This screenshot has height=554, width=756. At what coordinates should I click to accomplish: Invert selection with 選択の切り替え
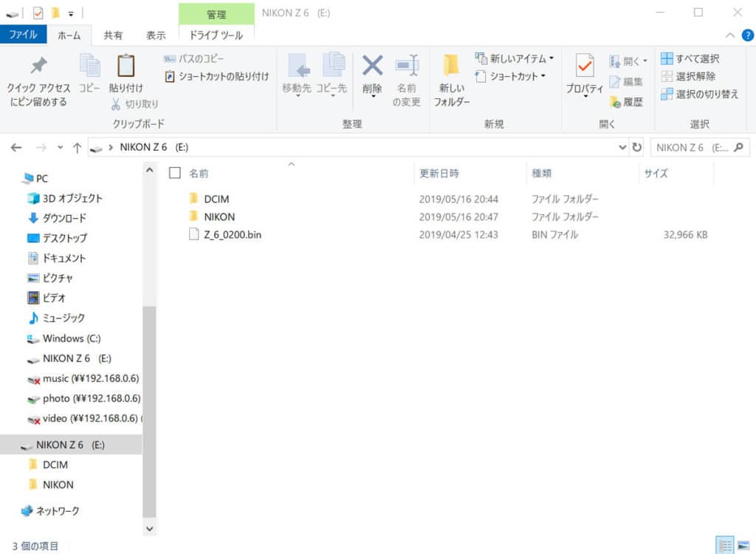pyautogui.click(x=700, y=94)
